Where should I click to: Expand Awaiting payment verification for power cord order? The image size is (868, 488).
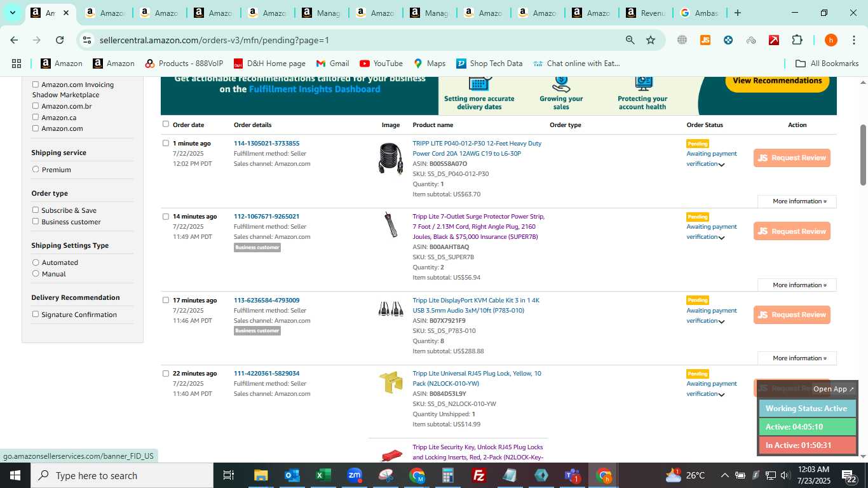point(721,165)
